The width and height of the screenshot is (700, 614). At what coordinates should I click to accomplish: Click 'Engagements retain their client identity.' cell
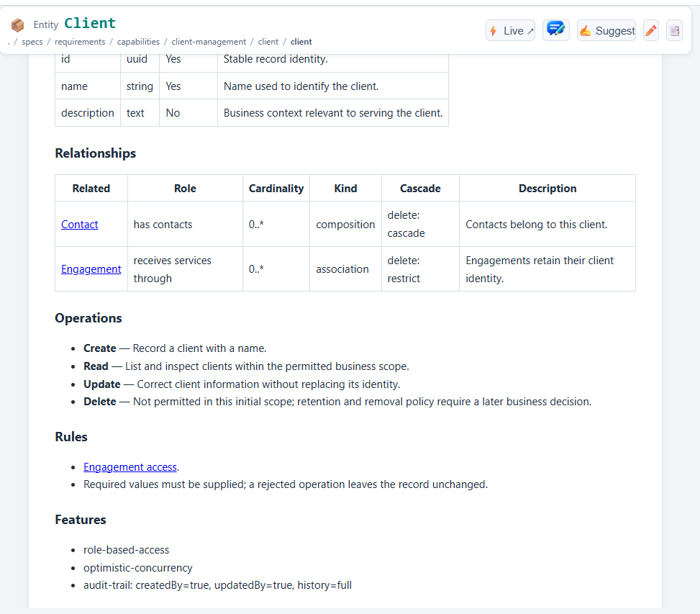tap(547, 269)
